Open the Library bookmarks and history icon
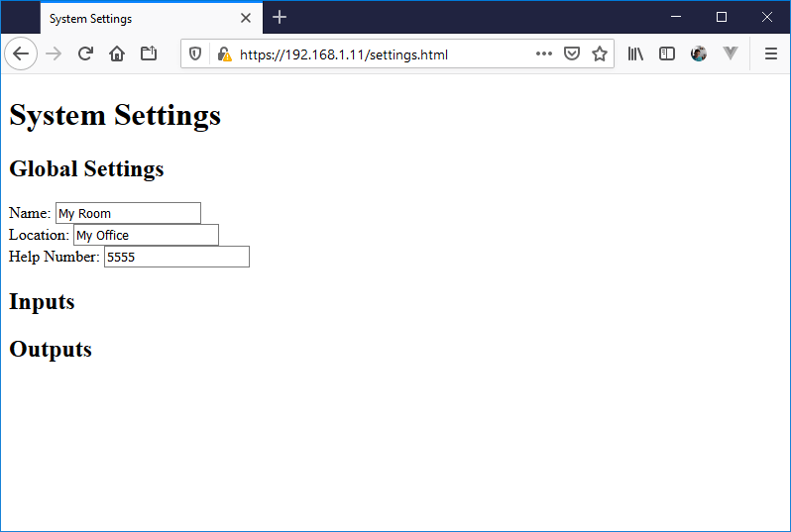This screenshot has width=791, height=532. 635,54
